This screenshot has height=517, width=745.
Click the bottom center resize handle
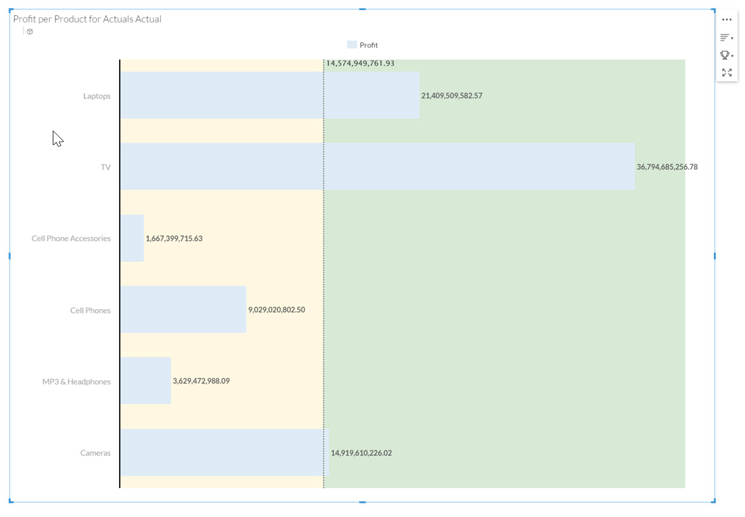coord(363,502)
